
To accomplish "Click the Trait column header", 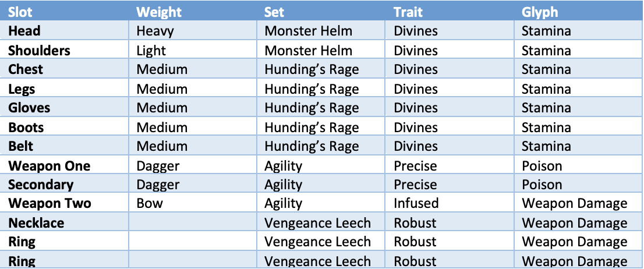I will pos(408,12).
